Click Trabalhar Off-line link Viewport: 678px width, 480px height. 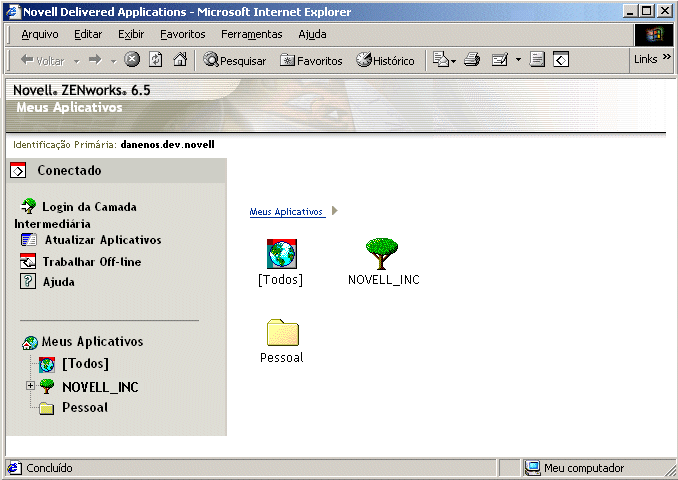92,262
